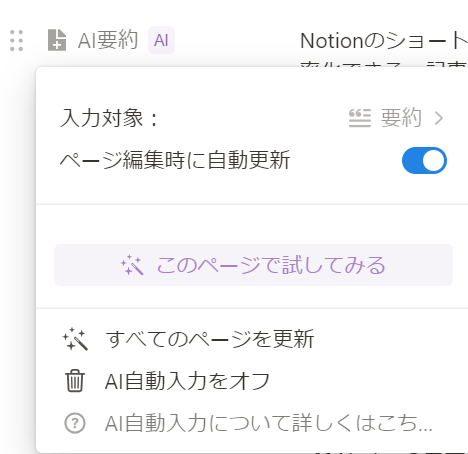The width and height of the screenshot is (468, 454).
Task: Click the magic wand icon in the purple button
Action: [132, 265]
